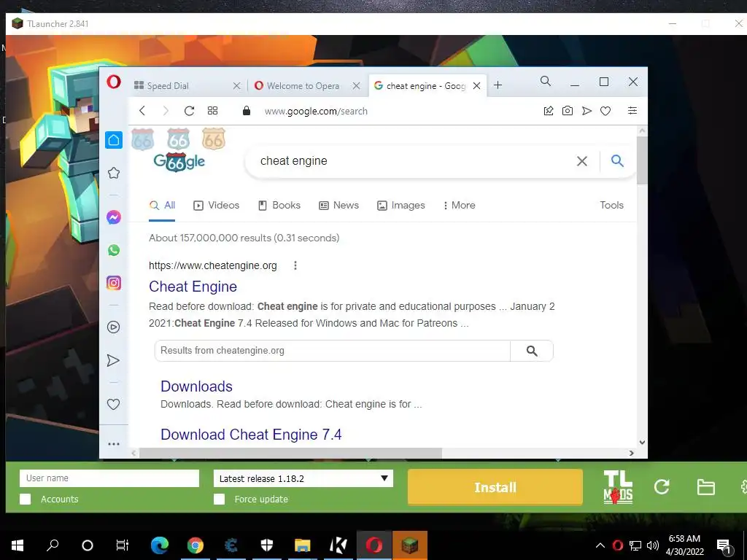
Task: Switch to Videos search results
Action: point(216,205)
